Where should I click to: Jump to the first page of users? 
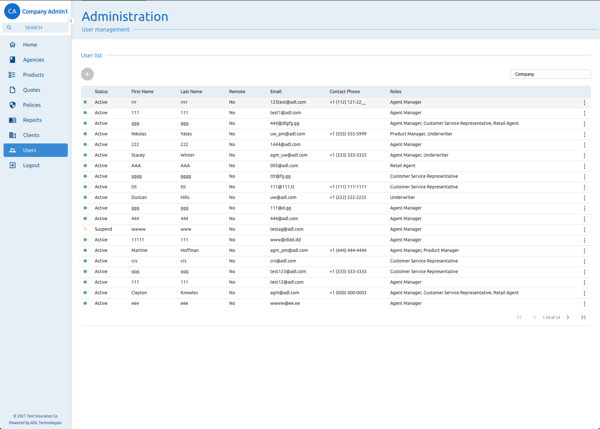tap(519, 317)
